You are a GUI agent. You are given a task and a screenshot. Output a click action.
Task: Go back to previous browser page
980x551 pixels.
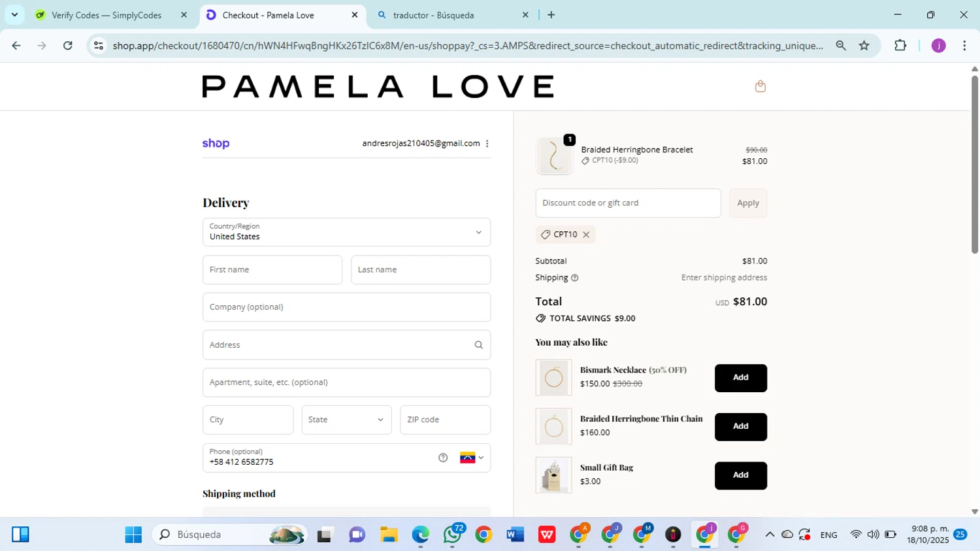16,46
